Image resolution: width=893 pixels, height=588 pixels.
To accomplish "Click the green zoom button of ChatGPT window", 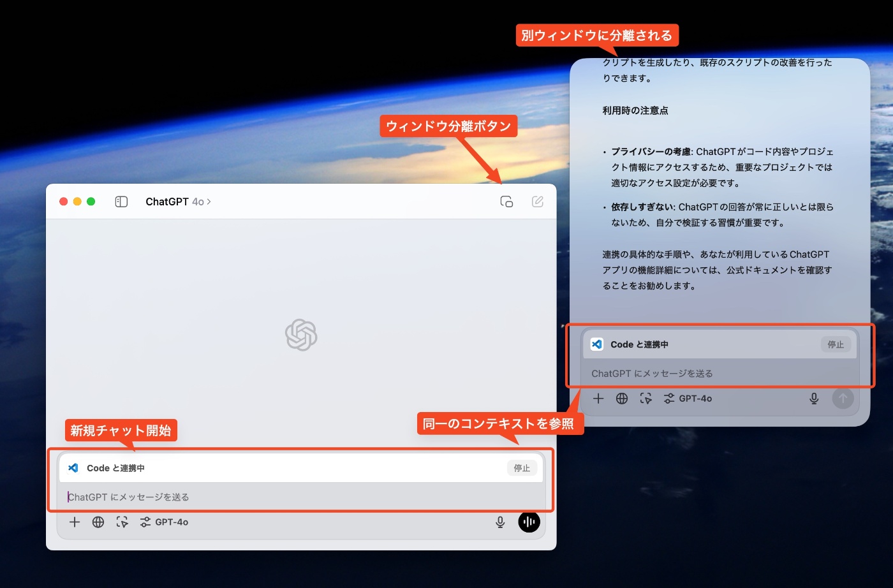I will (91, 202).
